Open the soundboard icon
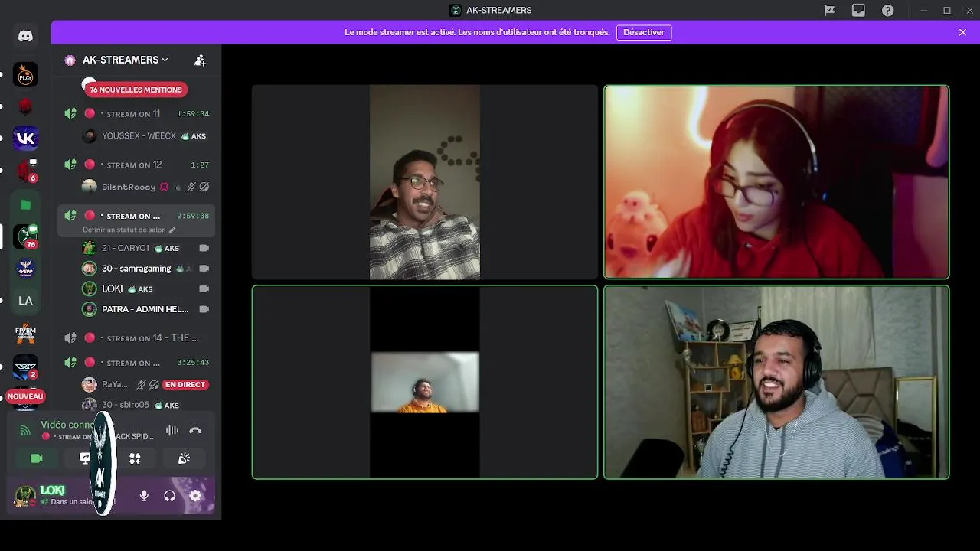The height and width of the screenshot is (551, 980). (x=184, y=458)
